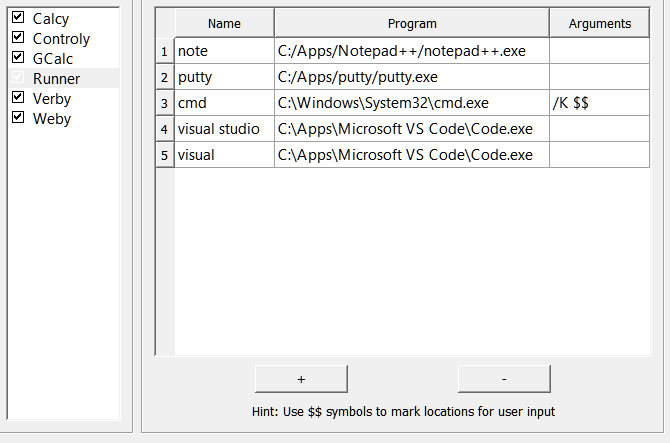
Task: Click the 'cmd' name cell
Action: pos(224,103)
